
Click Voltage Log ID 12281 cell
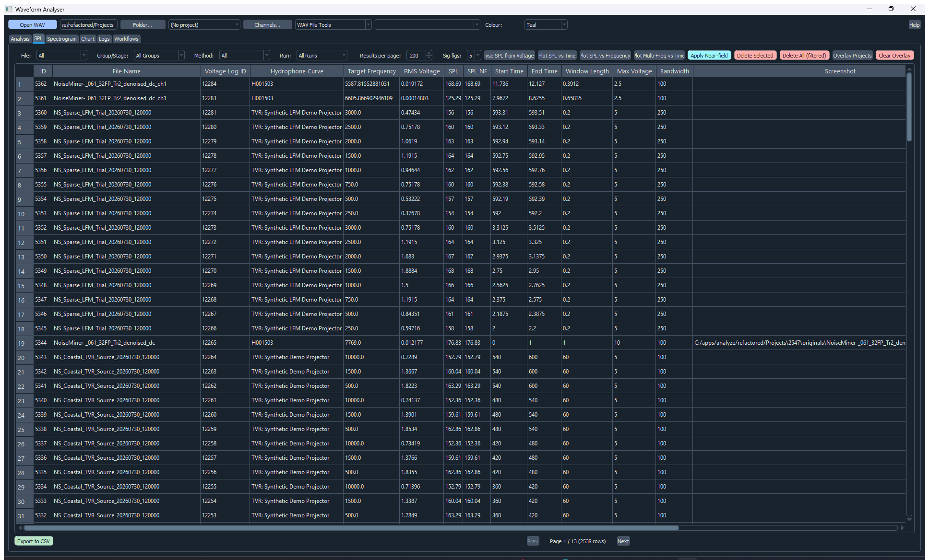225,113
